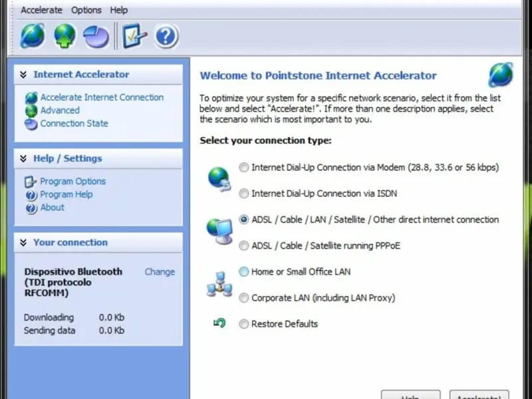Click the globe with monitor ADSL icon
This screenshot has height=399, width=532.
tap(219, 231)
